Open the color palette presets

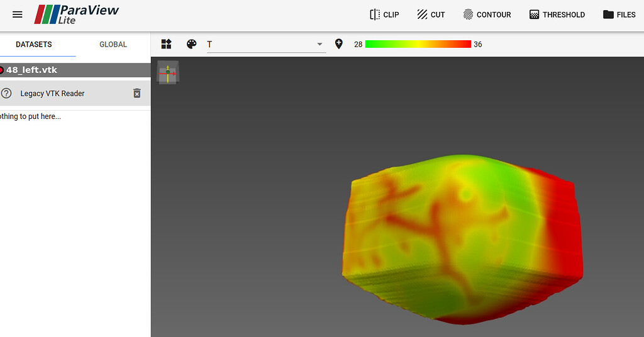click(192, 44)
